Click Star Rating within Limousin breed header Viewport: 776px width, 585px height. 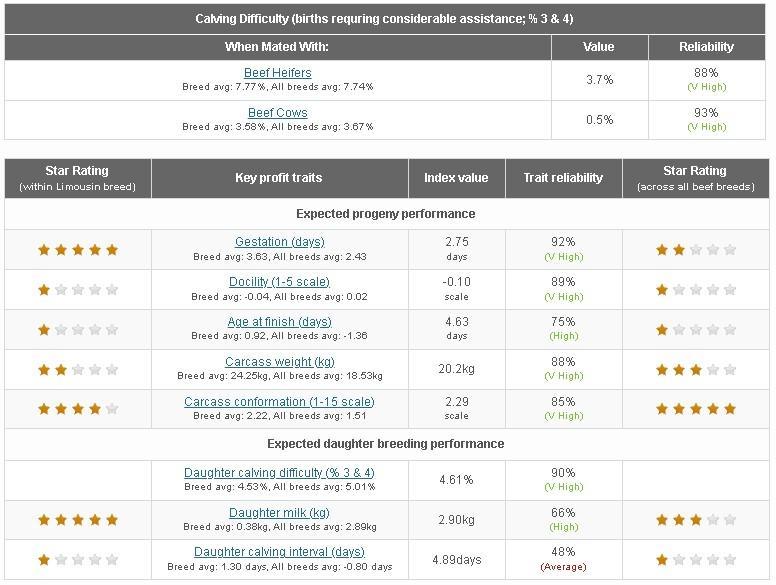77,178
